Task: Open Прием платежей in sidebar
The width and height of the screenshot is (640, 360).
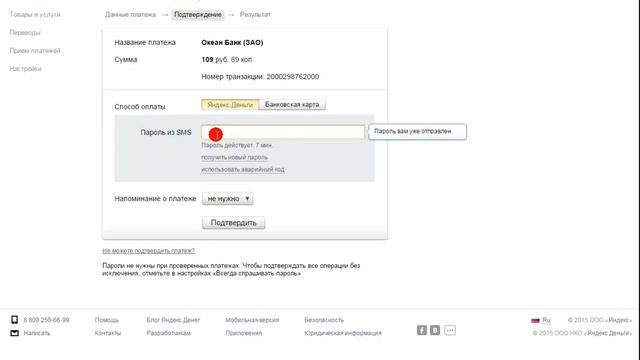Action: (x=35, y=51)
